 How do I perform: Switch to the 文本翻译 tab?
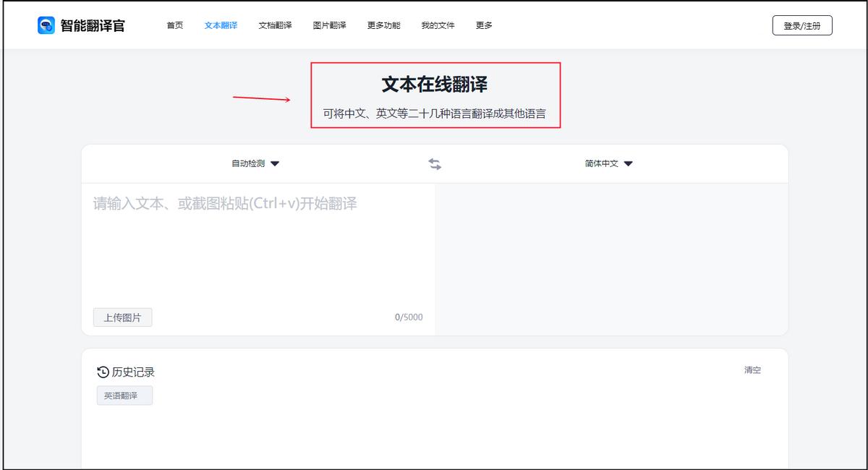[x=221, y=25]
